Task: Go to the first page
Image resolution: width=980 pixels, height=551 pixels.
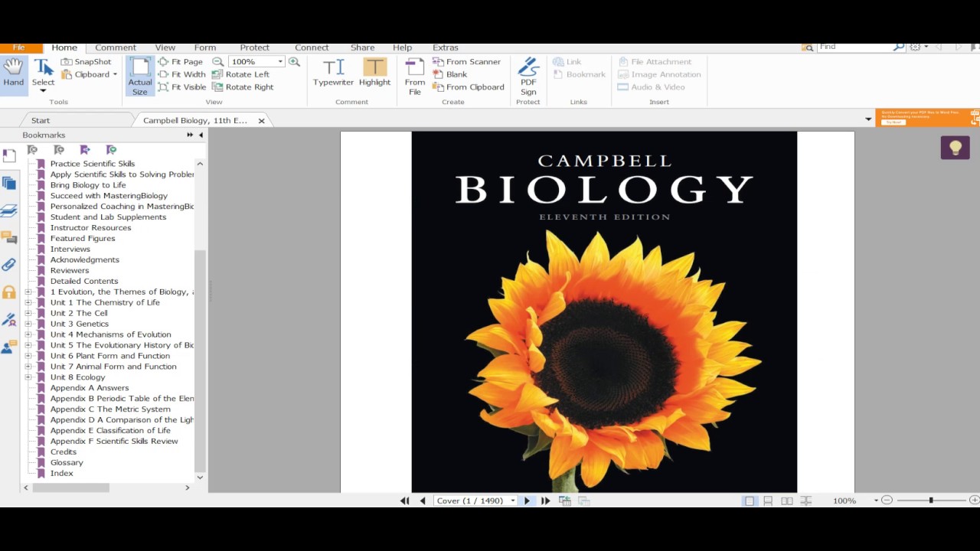Action: pyautogui.click(x=404, y=500)
